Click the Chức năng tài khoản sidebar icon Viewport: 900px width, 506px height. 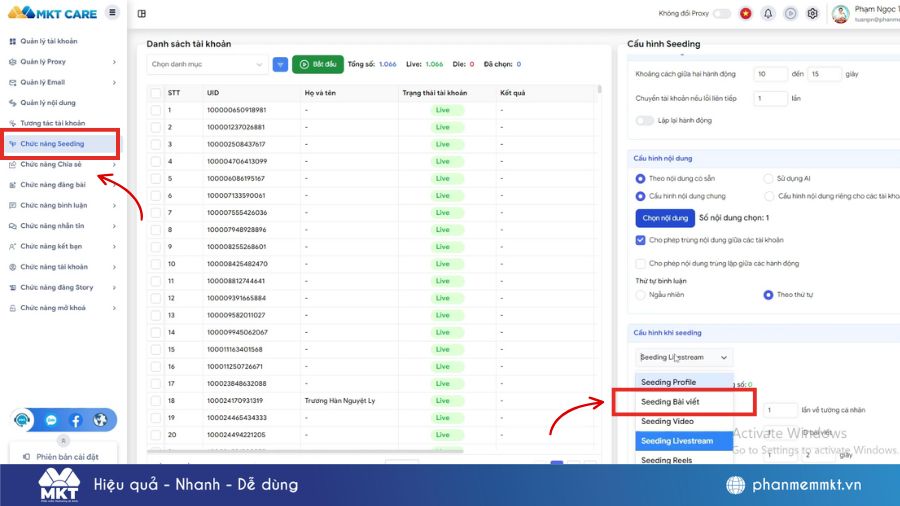click(13, 267)
